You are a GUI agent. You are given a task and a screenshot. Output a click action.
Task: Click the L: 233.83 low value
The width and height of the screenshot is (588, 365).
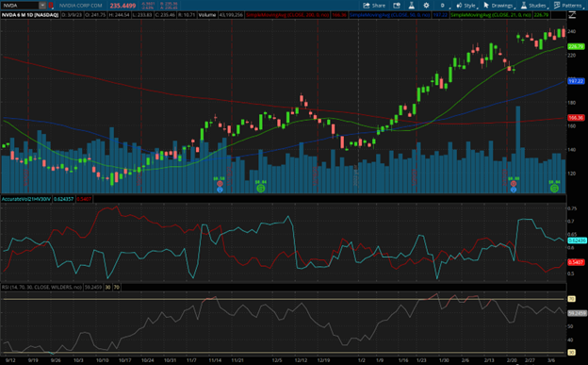pyautogui.click(x=142, y=15)
